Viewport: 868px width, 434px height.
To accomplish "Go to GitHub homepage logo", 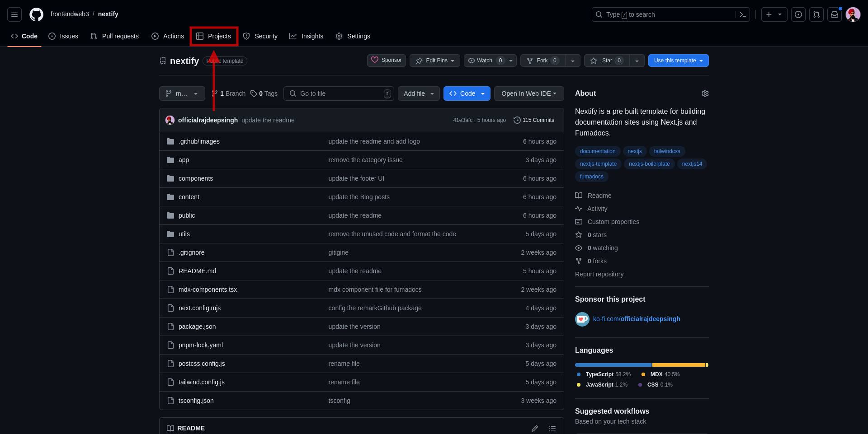I will point(37,14).
